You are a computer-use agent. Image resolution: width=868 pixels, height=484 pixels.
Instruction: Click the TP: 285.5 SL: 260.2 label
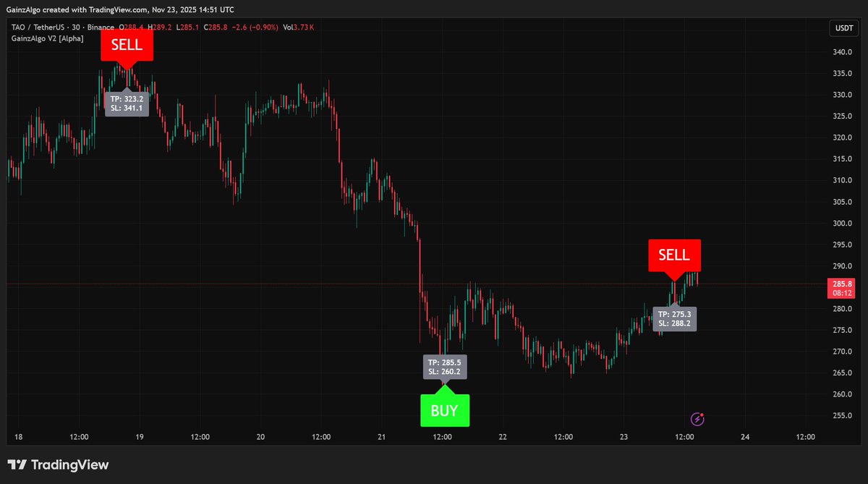[x=444, y=366]
